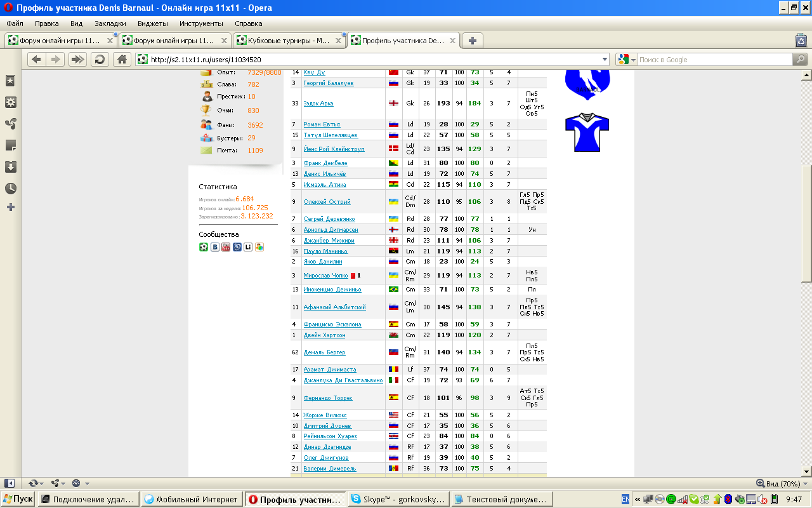Open player Фернандо Торрес link
This screenshot has height=508, width=812.
[328, 398]
